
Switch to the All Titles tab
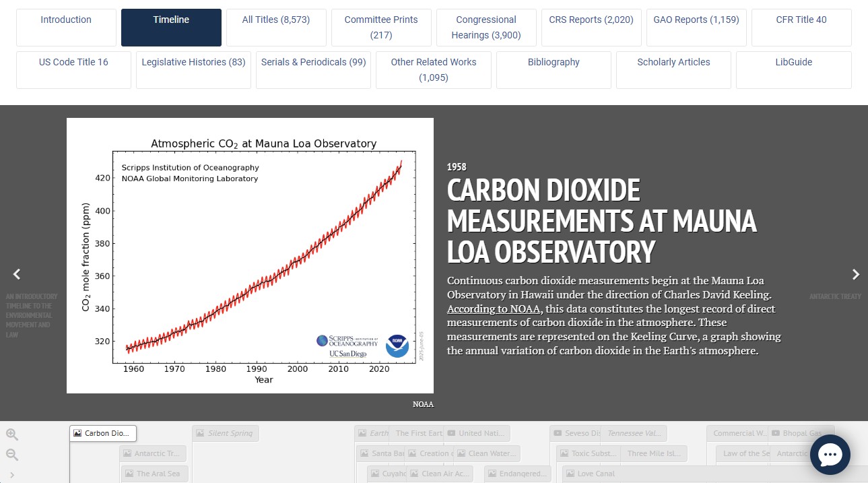coord(276,27)
